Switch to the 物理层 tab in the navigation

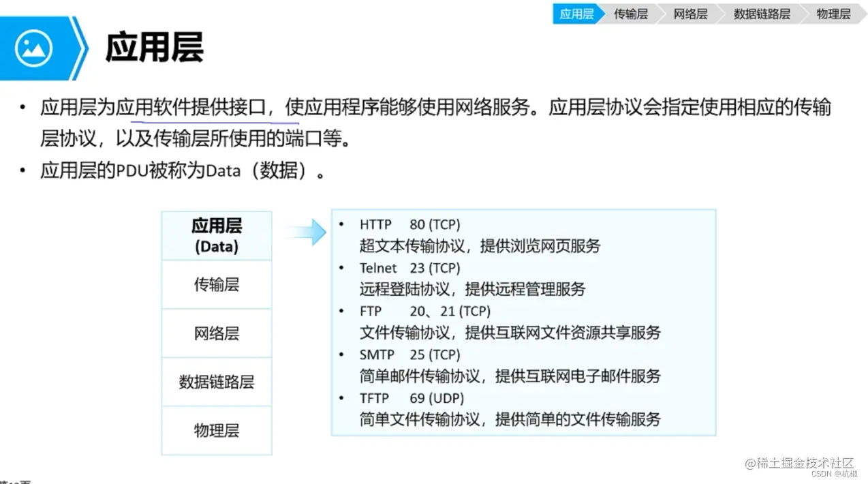pos(833,13)
